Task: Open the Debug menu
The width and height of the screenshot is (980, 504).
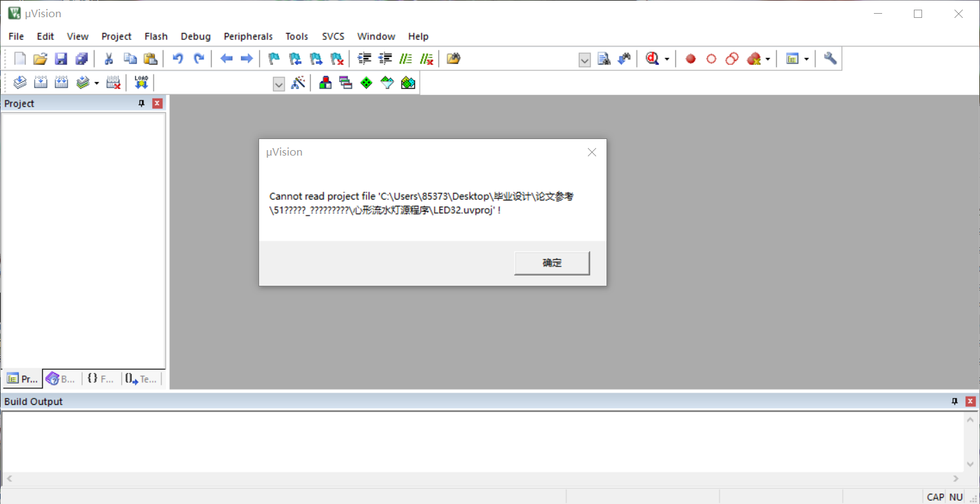Action: tap(196, 36)
